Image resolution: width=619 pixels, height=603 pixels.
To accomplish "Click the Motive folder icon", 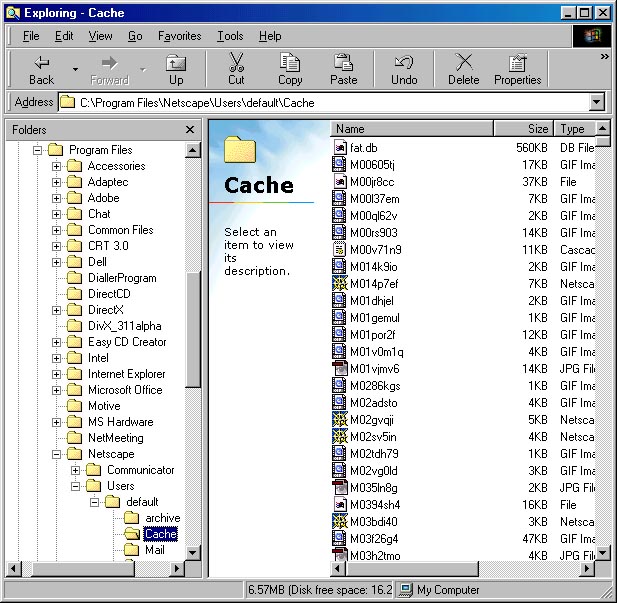I will 74,406.
